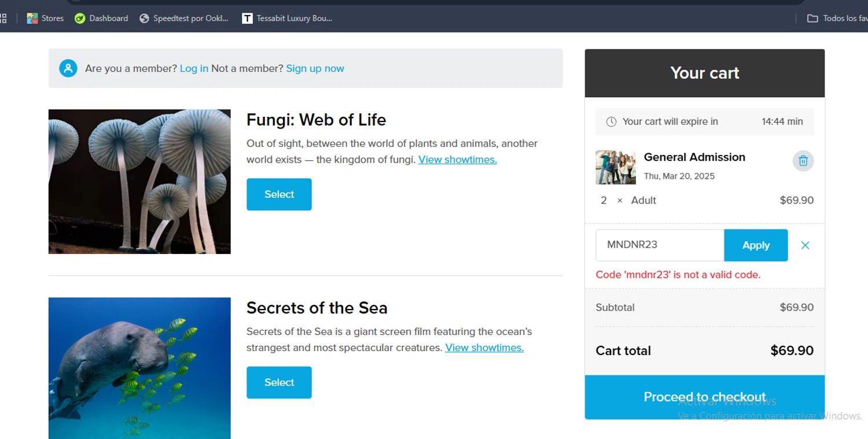Click the Fungi mushrooms thumbnail image
This screenshot has height=439, width=868.
[139, 182]
